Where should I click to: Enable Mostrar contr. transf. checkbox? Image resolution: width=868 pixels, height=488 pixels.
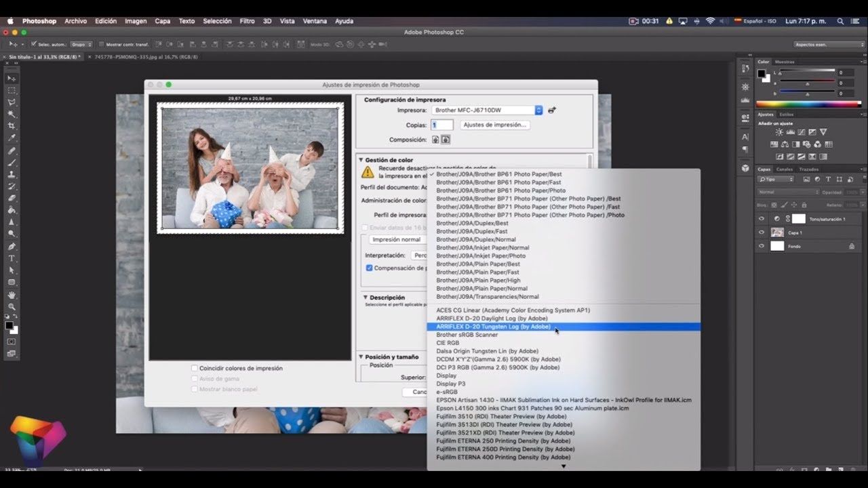101,44
